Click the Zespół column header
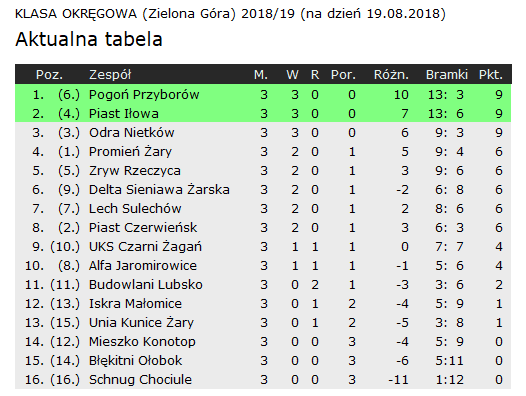This screenshot has height=396, width=526. pos(110,75)
